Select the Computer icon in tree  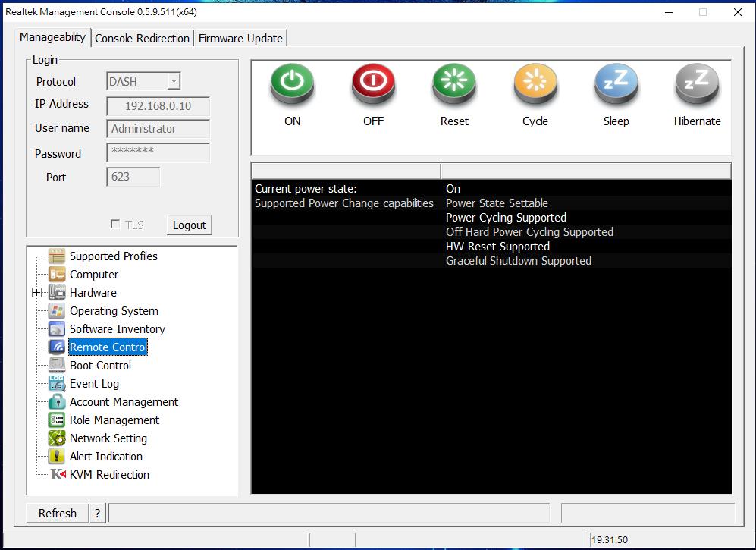pos(57,275)
